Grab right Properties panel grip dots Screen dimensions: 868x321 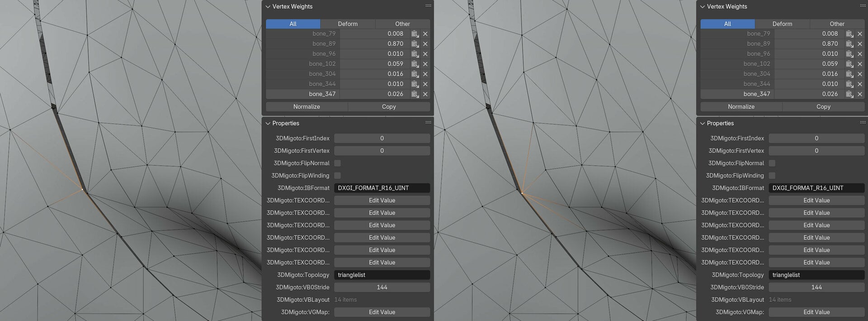863,122
